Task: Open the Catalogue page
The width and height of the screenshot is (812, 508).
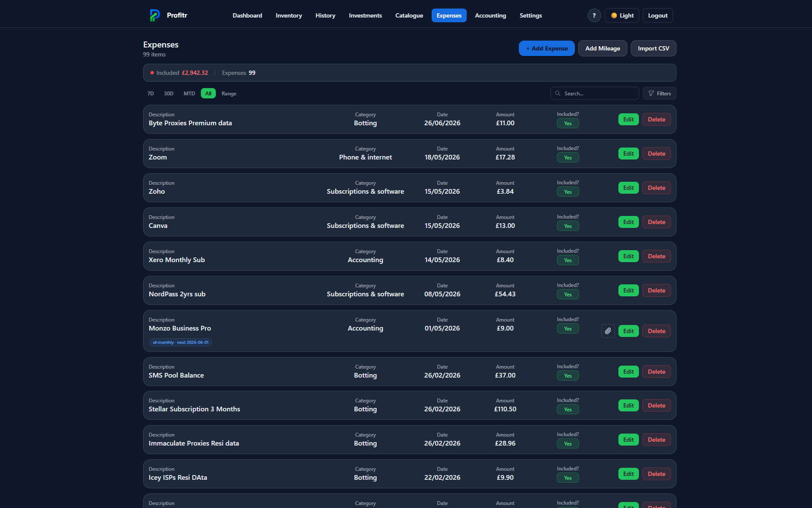Action: point(409,15)
